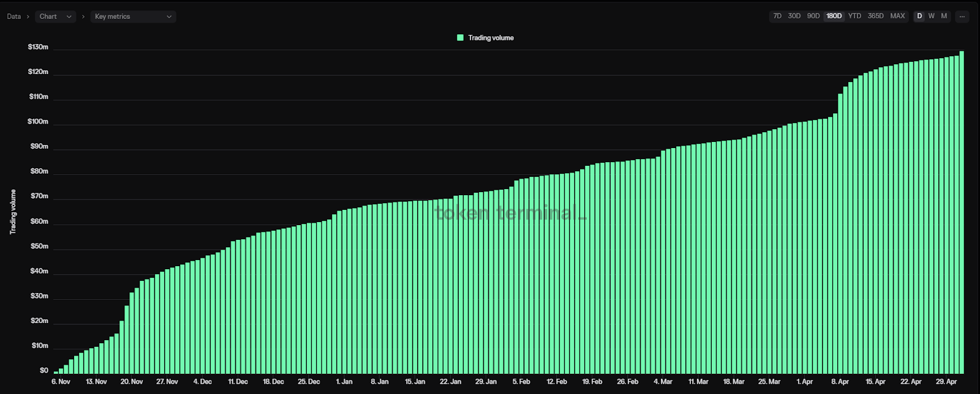Select the 180D time range
Viewport: 980px width, 394px height.
834,16
